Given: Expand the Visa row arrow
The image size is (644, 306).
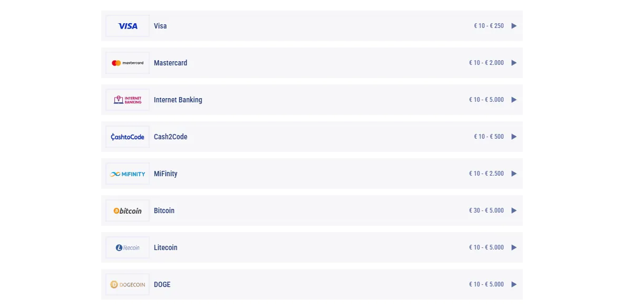Looking at the screenshot, I should point(514,26).
